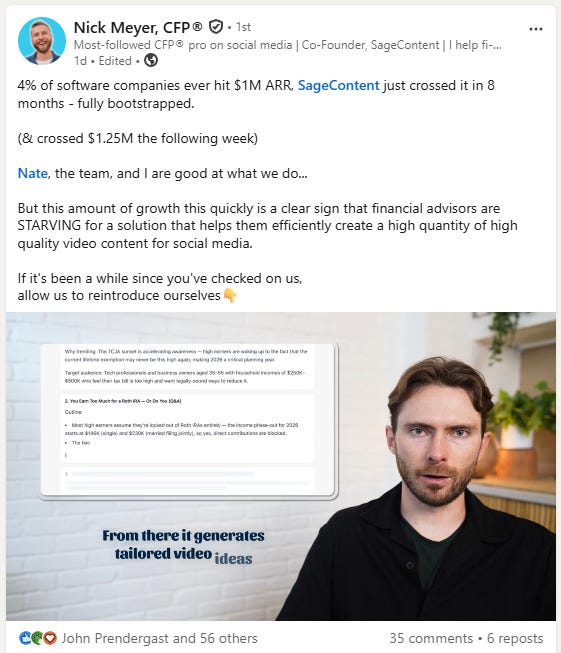Open the mentioned profile of Nate
561x653 pixels.
click(32, 173)
